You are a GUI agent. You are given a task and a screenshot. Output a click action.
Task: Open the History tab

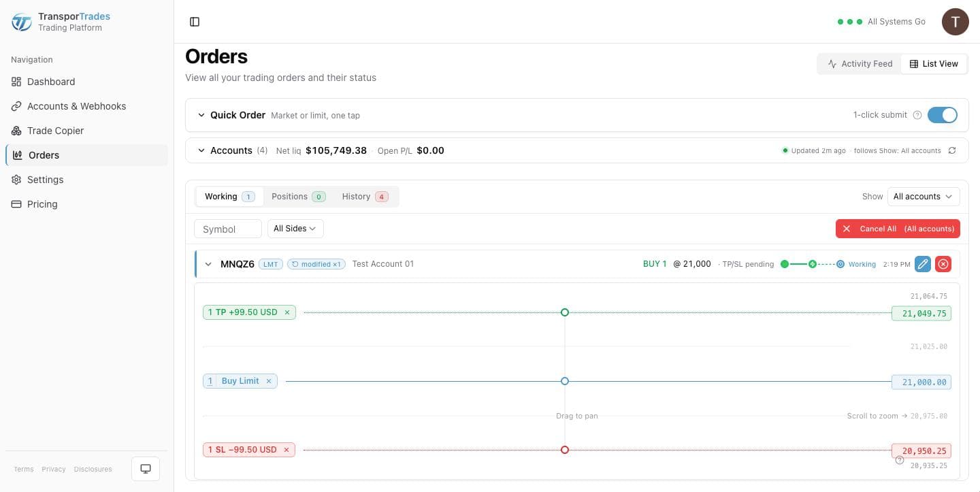(365, 197)
